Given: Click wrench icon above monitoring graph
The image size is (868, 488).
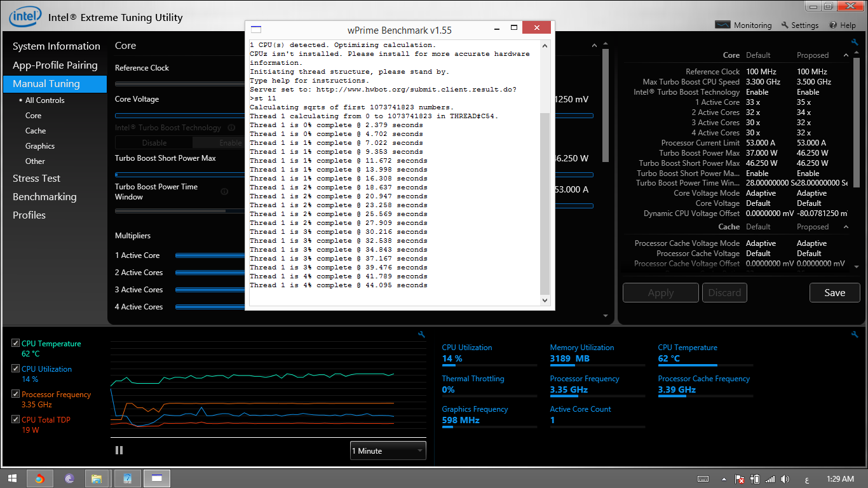Looking at the screenshot, I should click(x=421, y=335).
